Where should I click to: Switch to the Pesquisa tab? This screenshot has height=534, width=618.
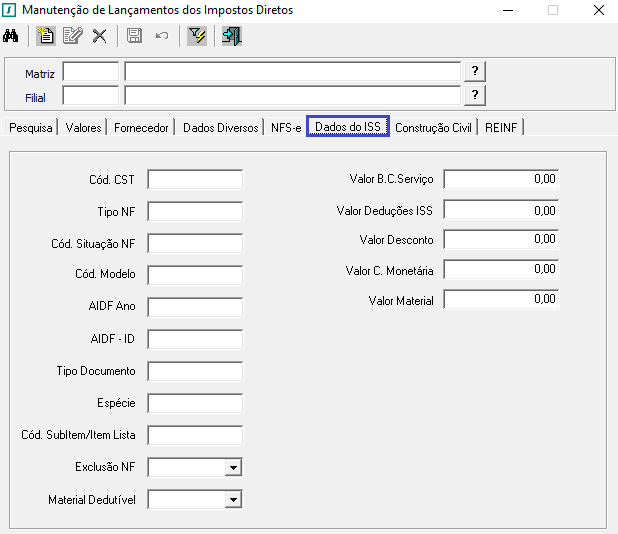coord(30,128)
